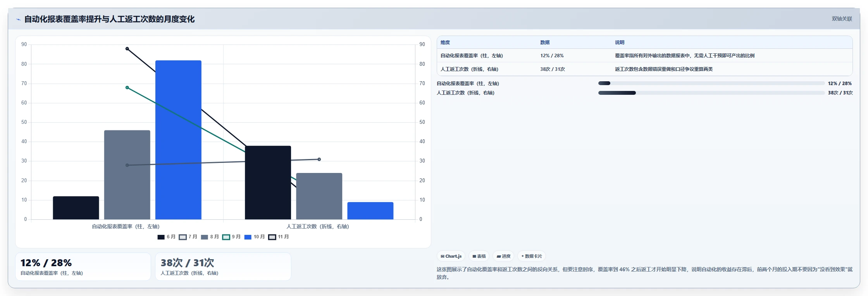
Task: Click the card title 自动化报表覆盖率提升与人工返工次数的月度变化
Action: 109,19
